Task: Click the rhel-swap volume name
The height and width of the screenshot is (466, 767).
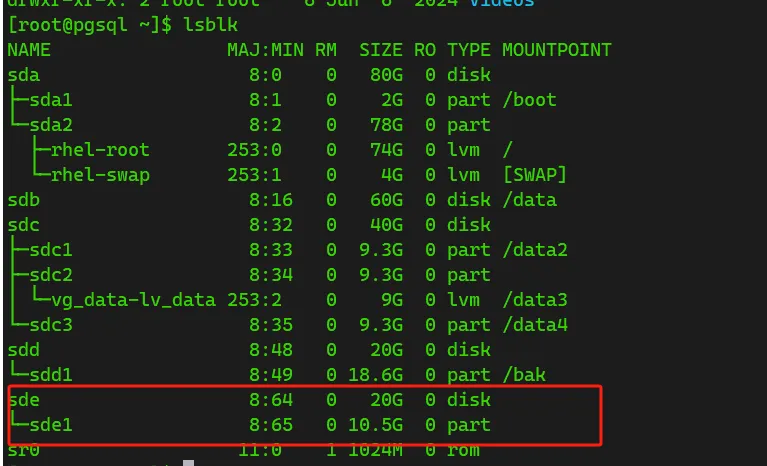Action: pyautogui.click(x=100, y=175)
